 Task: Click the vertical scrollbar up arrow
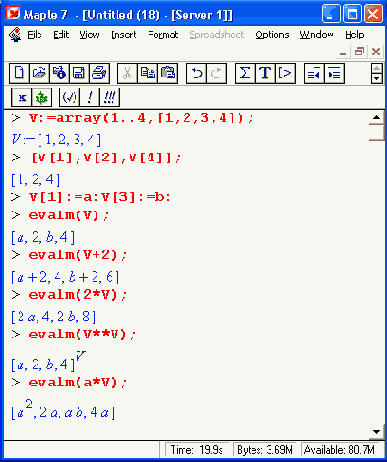pos(376,117)
